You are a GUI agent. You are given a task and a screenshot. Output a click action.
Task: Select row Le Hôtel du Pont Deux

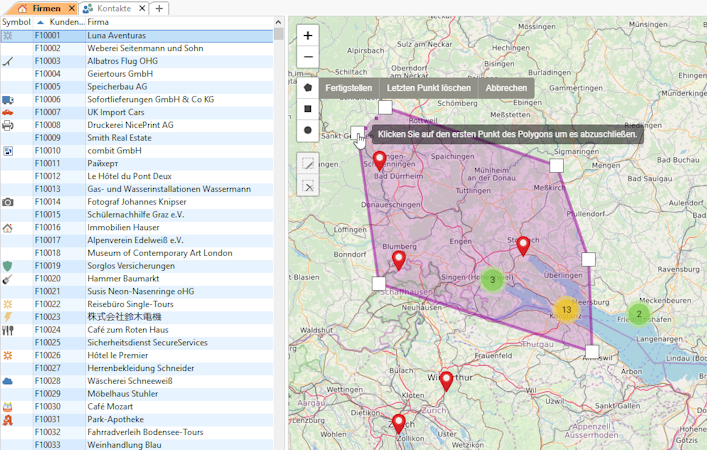[137, 176]
